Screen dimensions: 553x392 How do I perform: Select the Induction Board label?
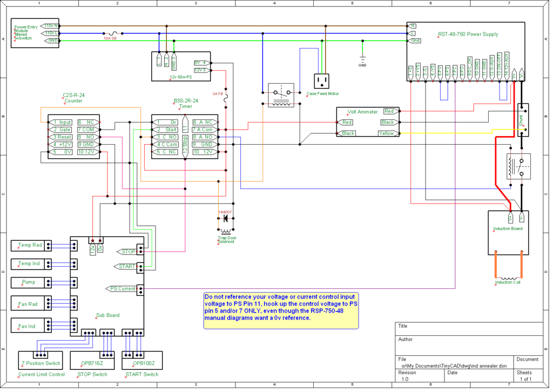[508, 228]
